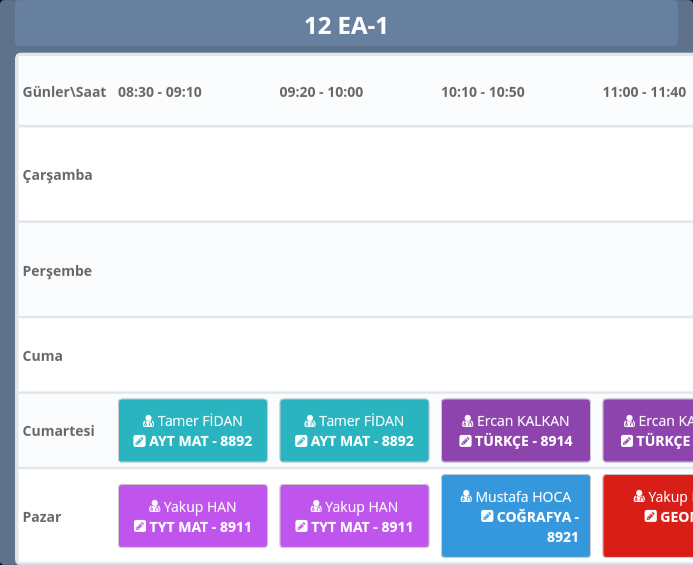Click pencil icon beside TÜRKÇE - 8914
Screen dimensions: 693x565
click(x=465, y=441)
